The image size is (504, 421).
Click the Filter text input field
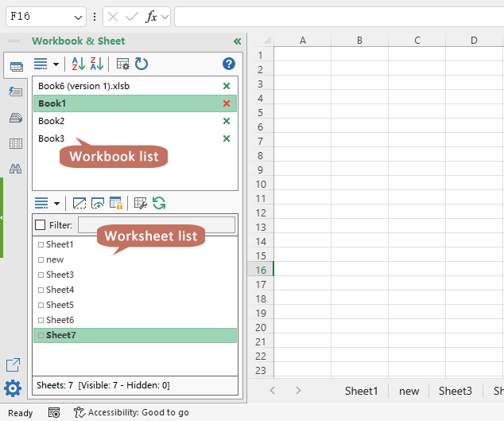click(157, 224)
